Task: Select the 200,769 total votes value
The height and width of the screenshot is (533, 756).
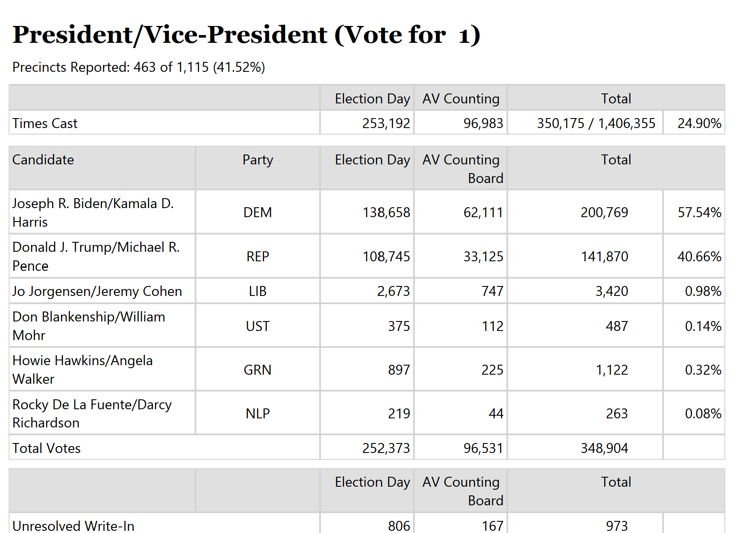Action: [604, 212]
